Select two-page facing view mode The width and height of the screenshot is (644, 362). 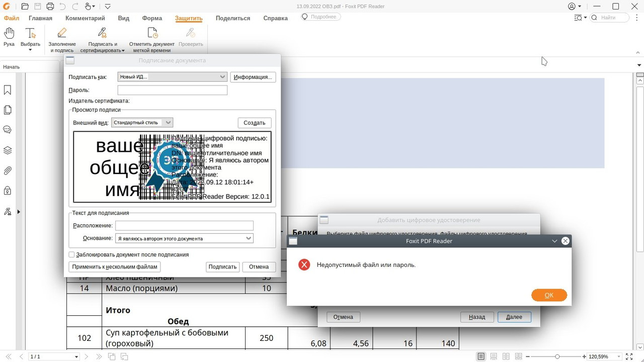tap(506, 356)
